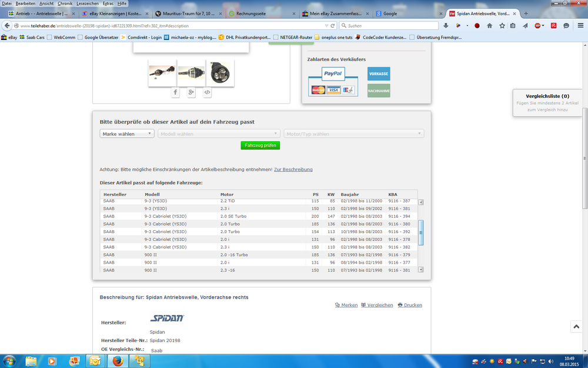
Task: Click the volume speaker tray icon
Action: pyautogui.click(x=550, y=362)
